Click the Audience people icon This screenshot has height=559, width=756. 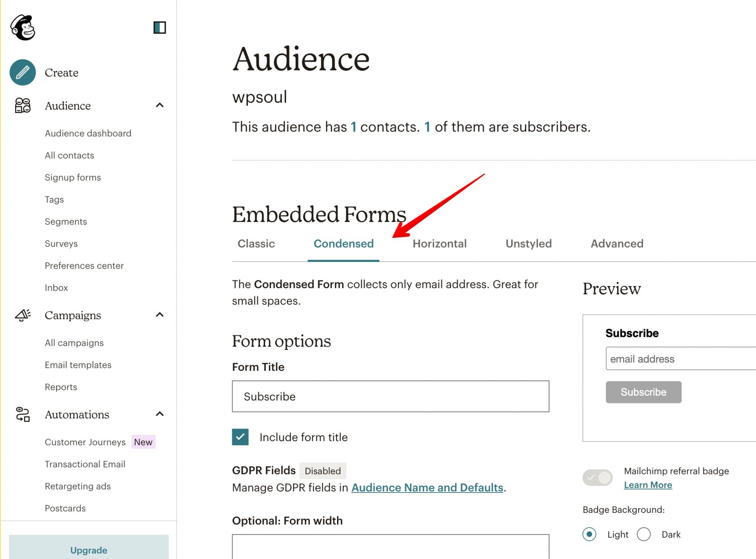22,106
